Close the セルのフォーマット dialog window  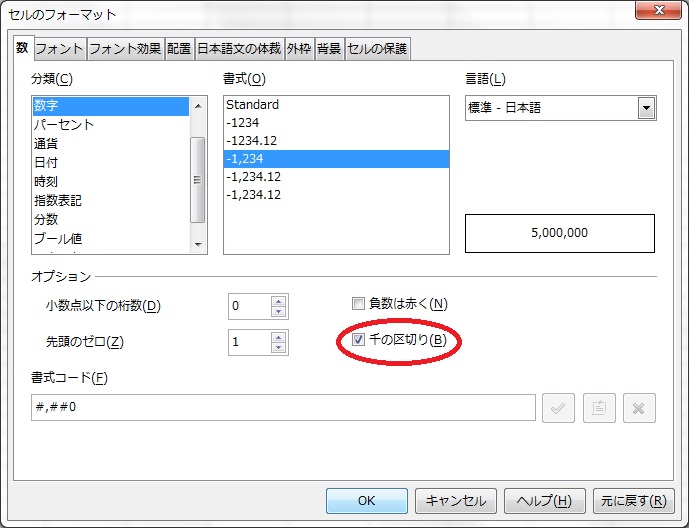click(658, 10)
